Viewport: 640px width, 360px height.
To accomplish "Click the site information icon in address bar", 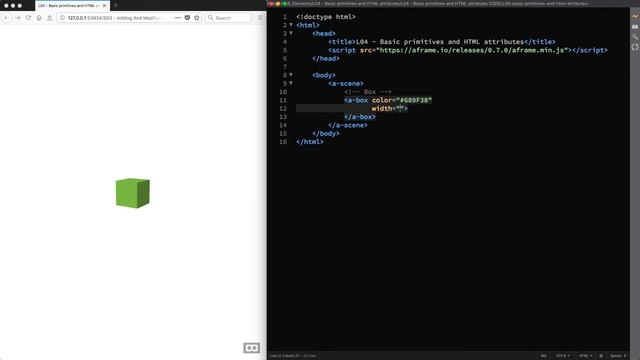I will [62, 18].
